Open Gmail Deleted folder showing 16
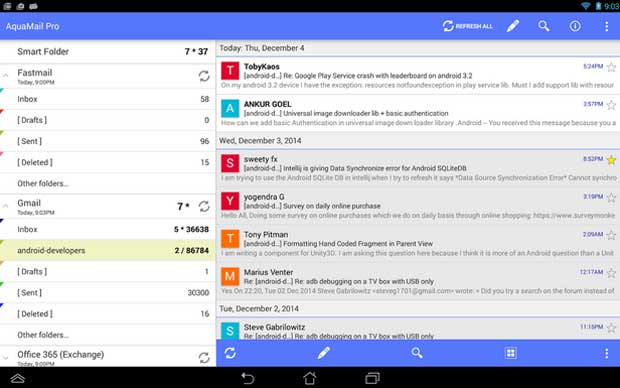Image resolution: width=620 pixels, height=388 pixels. (x=108, y=314)
